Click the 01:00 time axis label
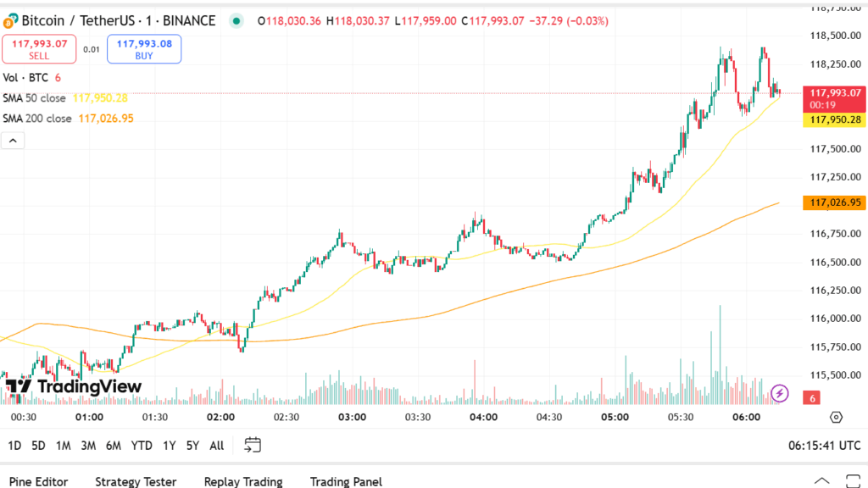 (x=89, y=417)
